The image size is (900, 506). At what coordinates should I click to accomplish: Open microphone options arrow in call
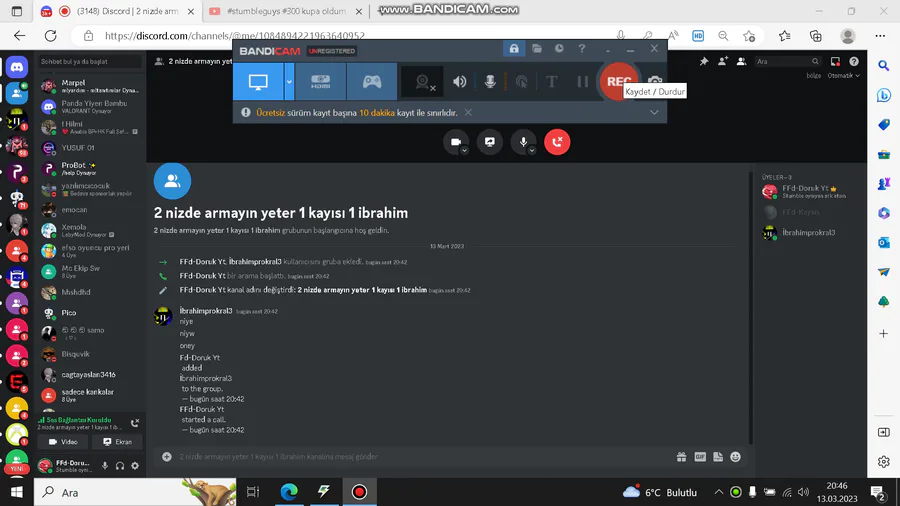[x=532, y=150]
